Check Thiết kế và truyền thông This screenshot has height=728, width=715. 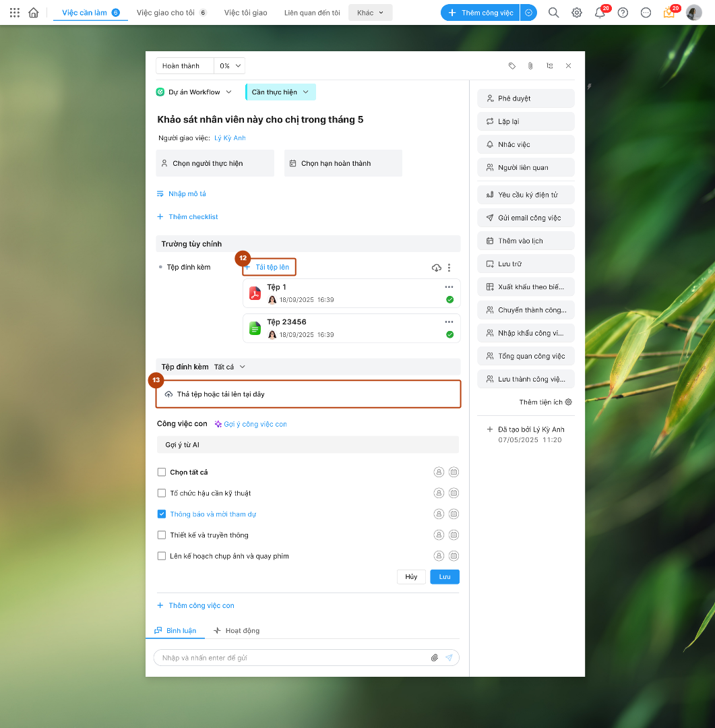(162, 535)
